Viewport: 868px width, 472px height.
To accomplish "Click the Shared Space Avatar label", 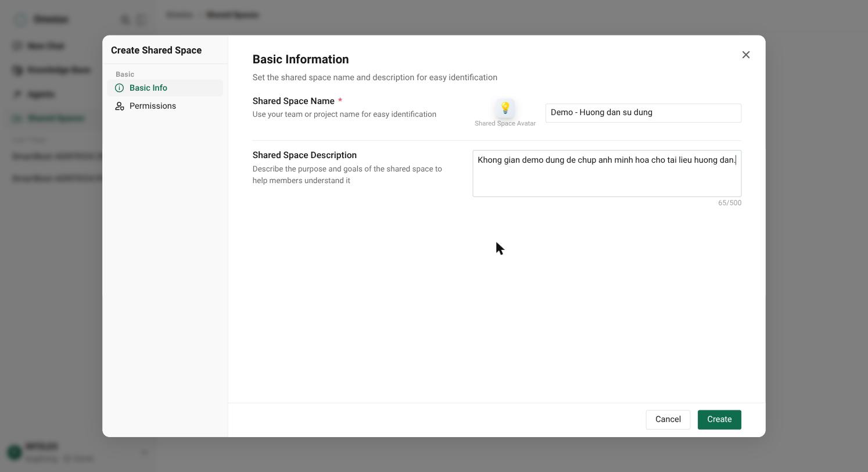I will (x=505, y=123).
